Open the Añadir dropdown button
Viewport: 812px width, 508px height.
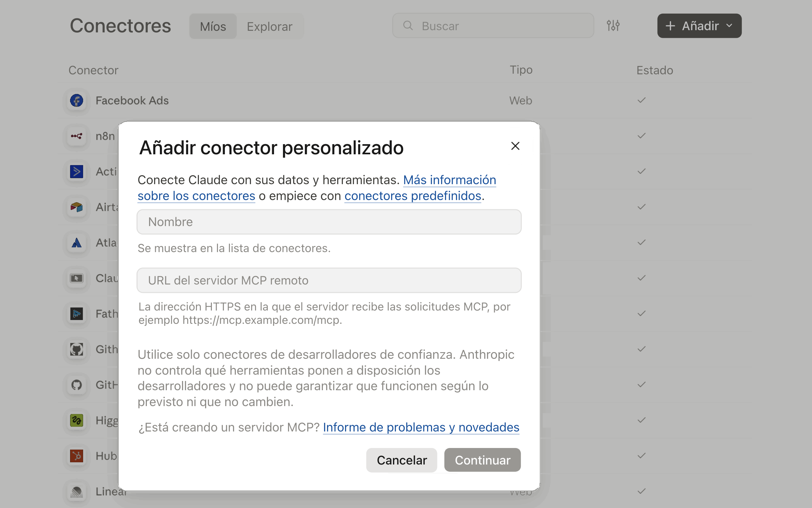[x=699, y=26]
